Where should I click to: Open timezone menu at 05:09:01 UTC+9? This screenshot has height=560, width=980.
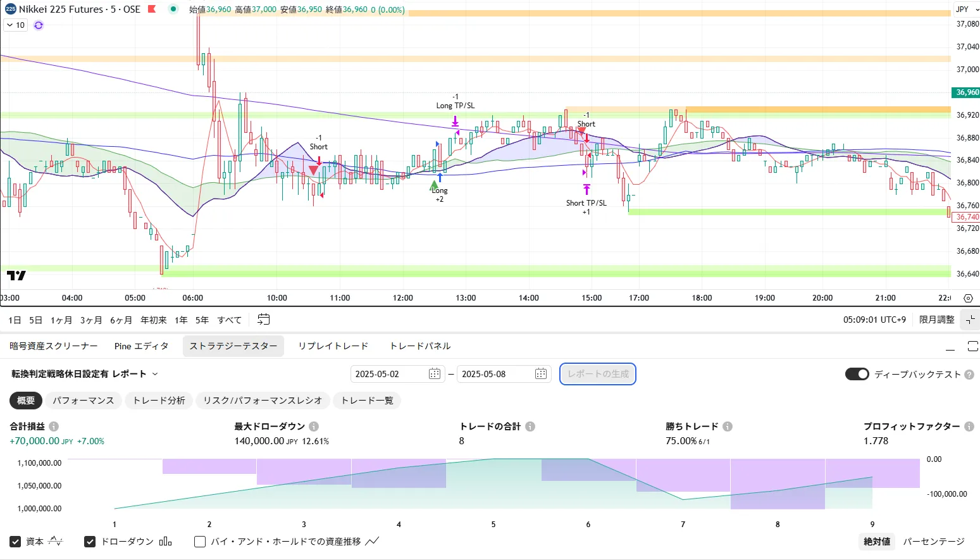pyautogui.click(x=874, y=320)
